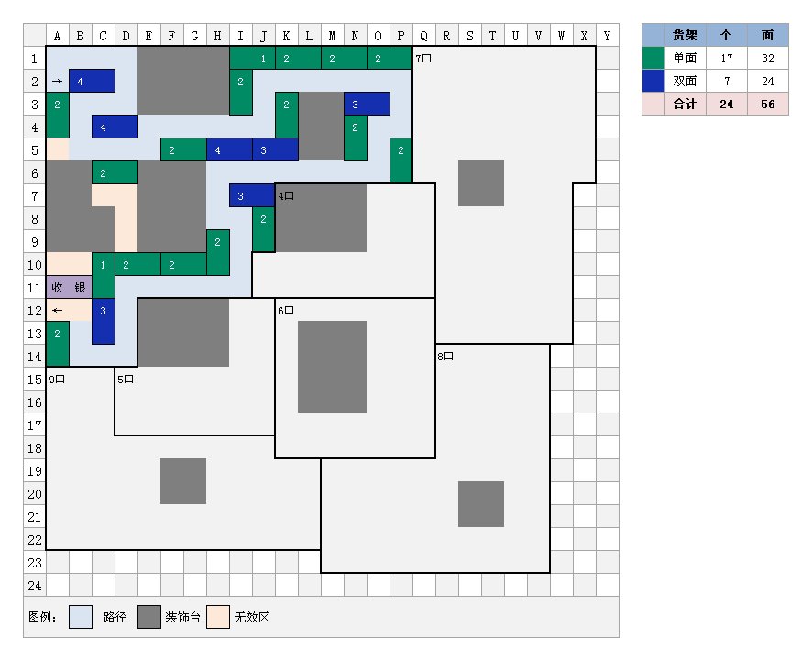Select column header Q
The height and width of the screenshot is (661, 812).
[x=424, y=35]
